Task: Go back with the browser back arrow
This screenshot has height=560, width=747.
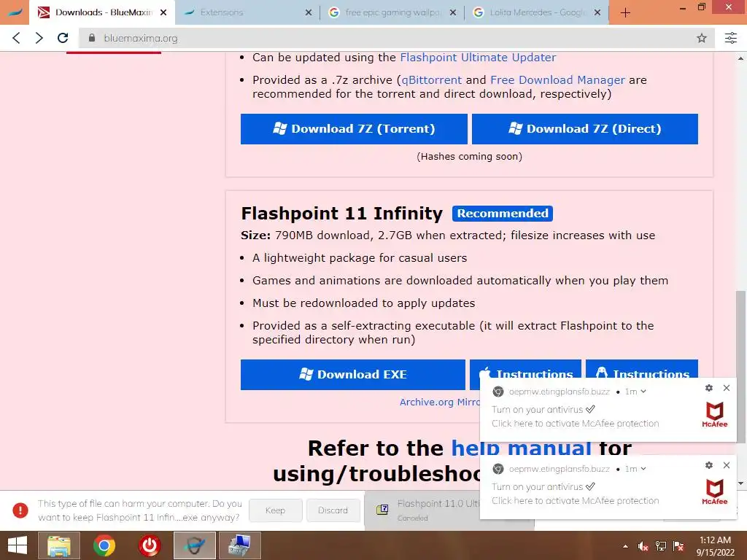Action: pyautogui.click(x=16, y=38)
